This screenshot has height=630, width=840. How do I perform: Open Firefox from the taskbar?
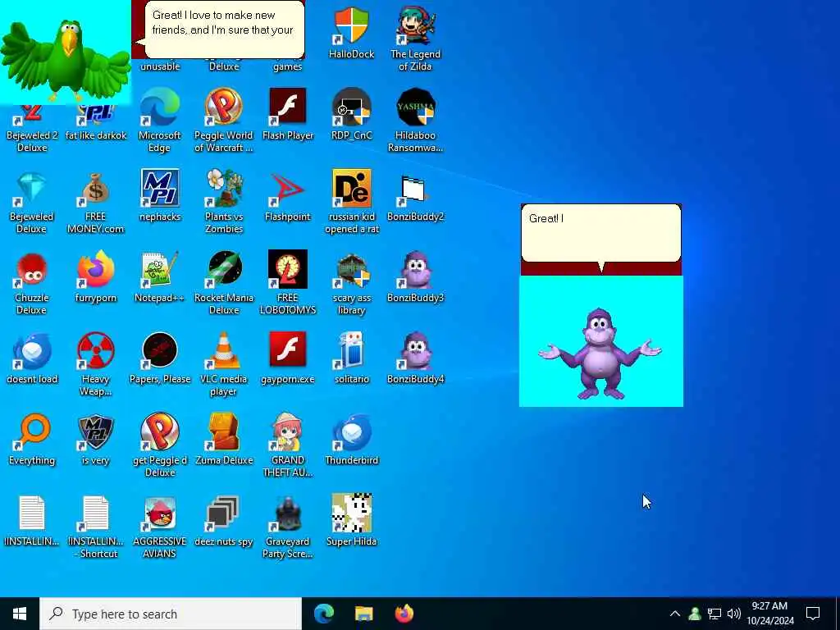[404, 614]
